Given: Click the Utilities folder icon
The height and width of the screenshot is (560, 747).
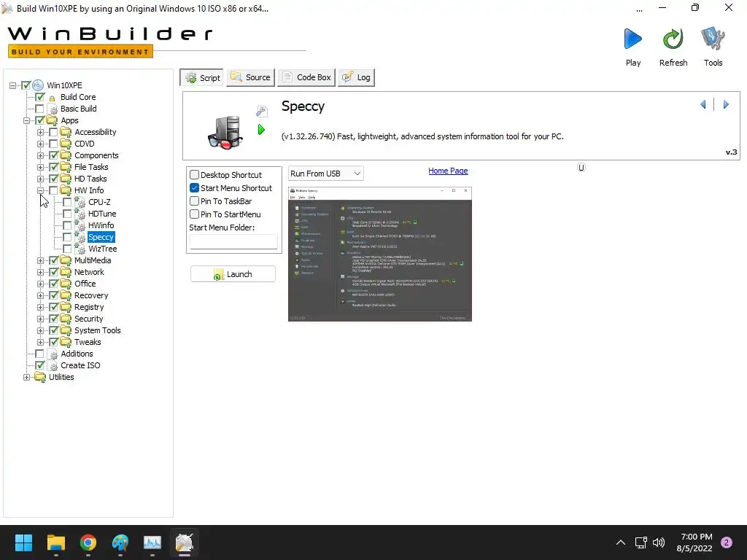Looking at the screenshot, I should 40,377.
